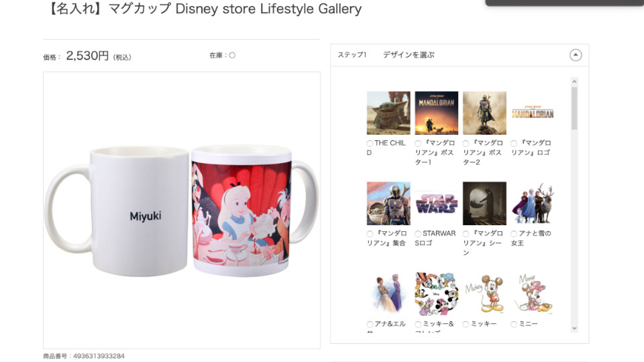Click the Alice mug product preview image
The width and height of the screenshot is (644, 362).
(x=182, y=210)
